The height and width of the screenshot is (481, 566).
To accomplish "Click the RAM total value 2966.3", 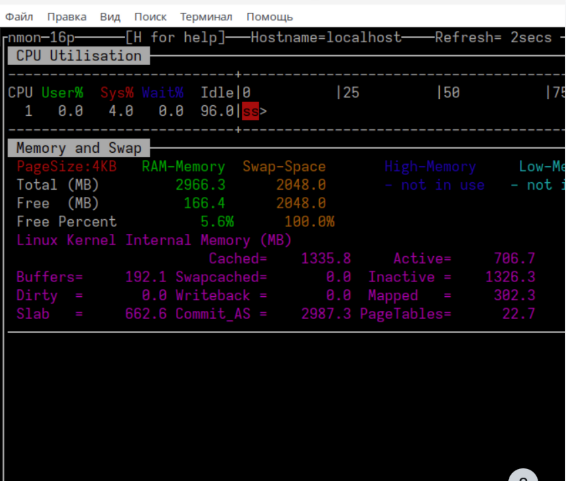I will [x=200, y=185].
